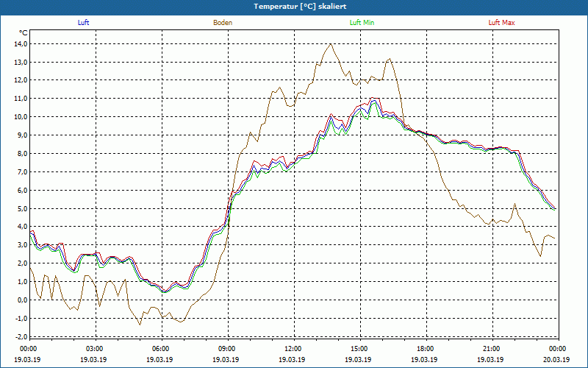
Task: Click the '0,0' y-axis value
Action: (23, 300)
